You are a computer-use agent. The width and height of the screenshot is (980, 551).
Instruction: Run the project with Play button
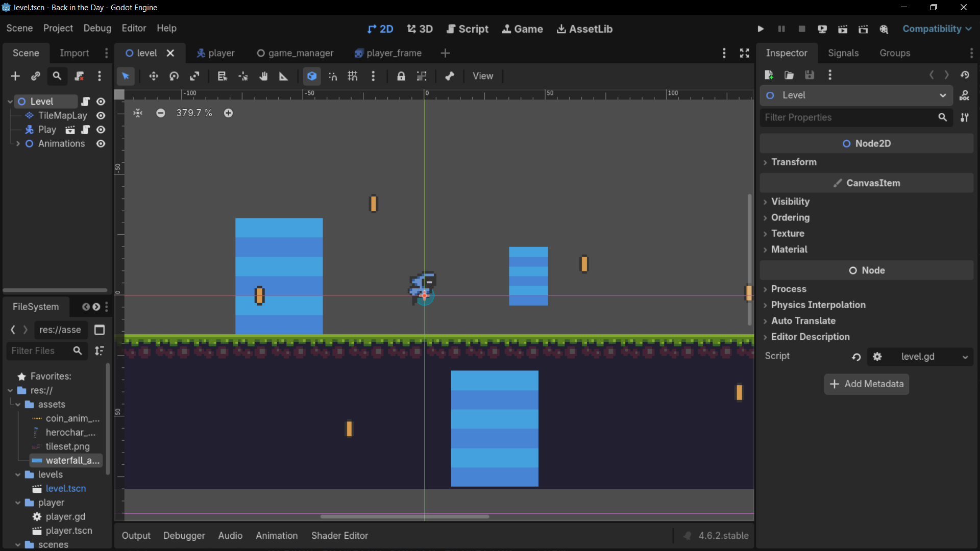[x=761, y=29]
